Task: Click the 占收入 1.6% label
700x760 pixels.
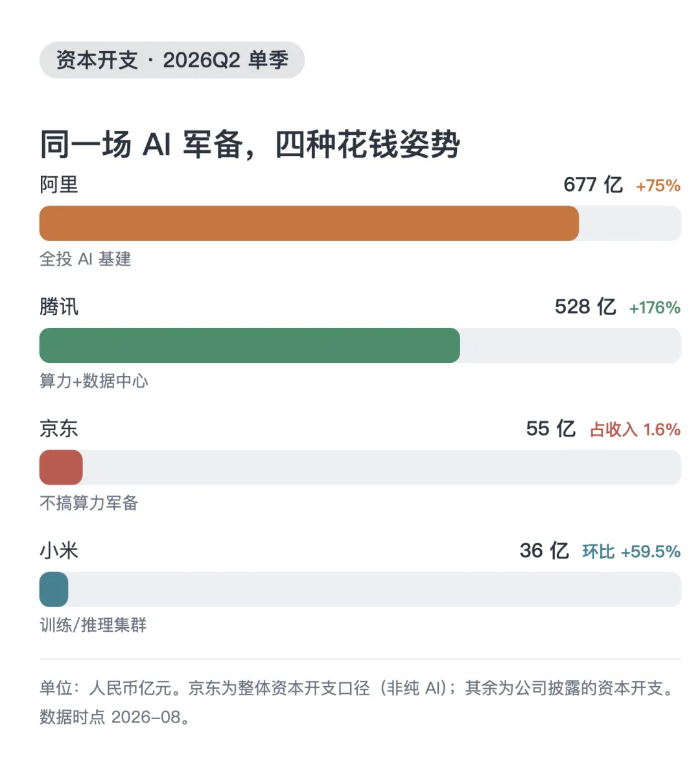Action: tap(635, 430)
